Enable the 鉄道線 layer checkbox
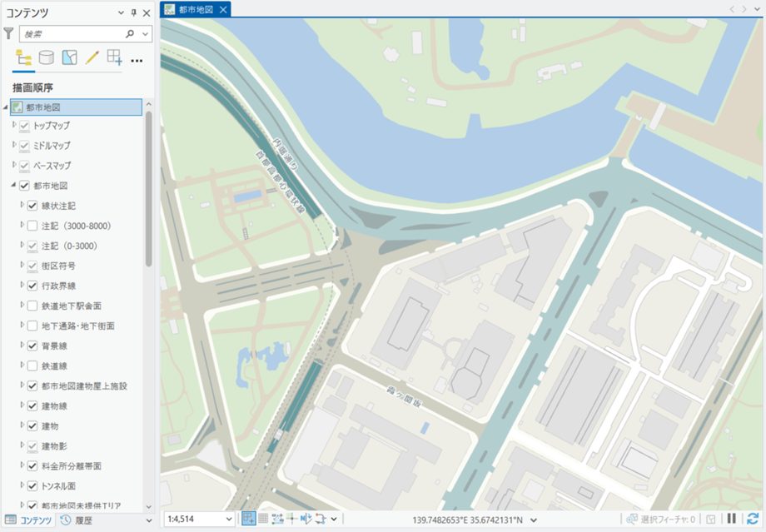The width and height of the screenshot is (766, 532). coord(32,365)
